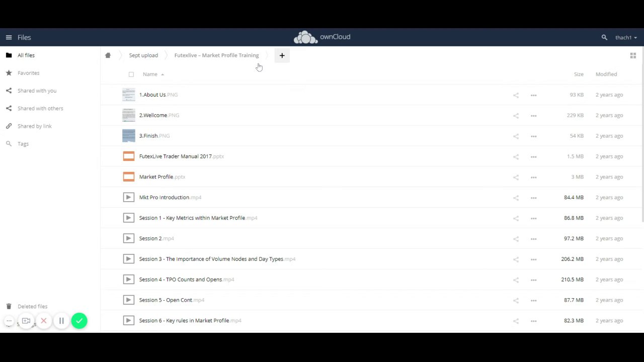Image resolution: width=644 pixels, height=362 pixels.
Task: Open Session 1 - Key Metrics within Market Profile
Action: [198, 218]
